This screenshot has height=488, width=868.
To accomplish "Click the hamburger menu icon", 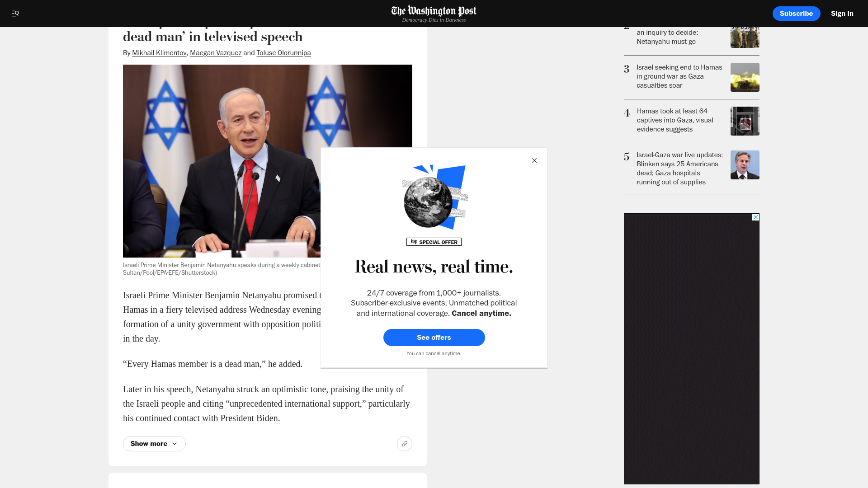I will tap(15, 13).
